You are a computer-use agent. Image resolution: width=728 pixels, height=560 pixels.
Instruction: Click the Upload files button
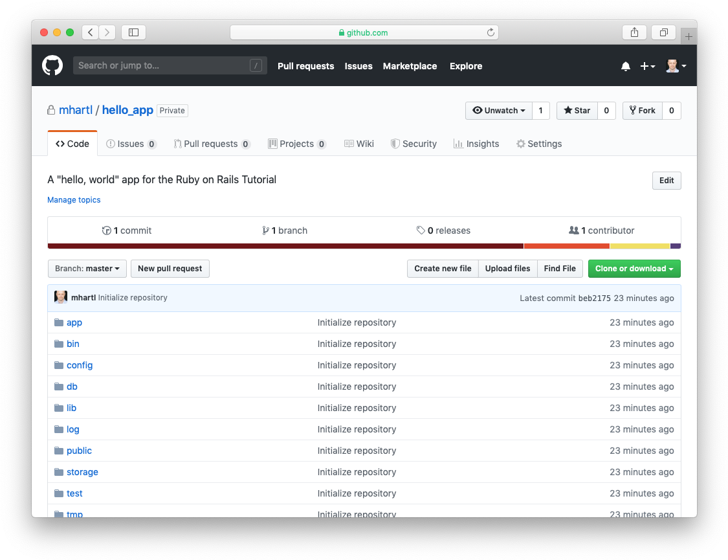pyautogui.click(x=507, y=269)
